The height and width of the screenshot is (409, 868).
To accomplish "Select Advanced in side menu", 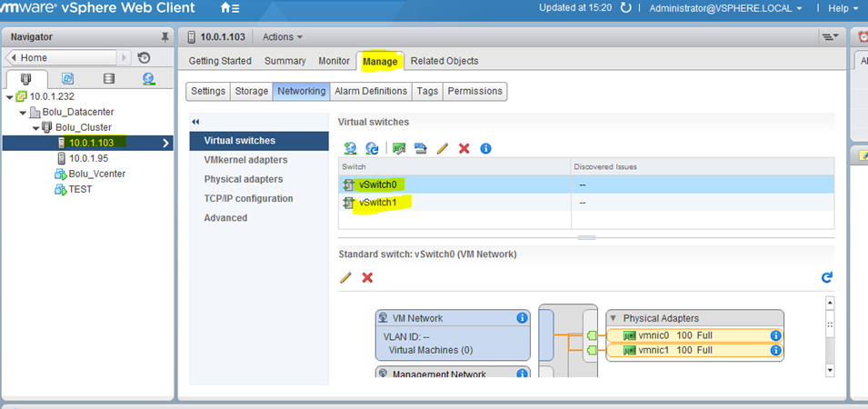I will point(259,218).
